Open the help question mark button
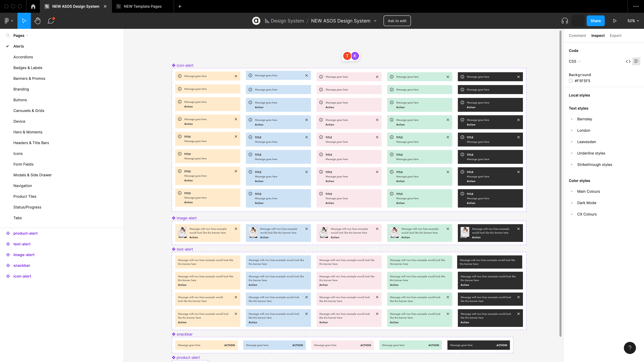This screenshot has width=644, height=362. 630,348
